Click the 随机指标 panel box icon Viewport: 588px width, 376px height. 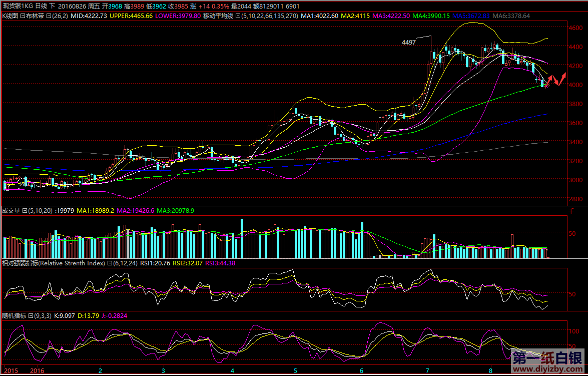(x=30, y=316)
